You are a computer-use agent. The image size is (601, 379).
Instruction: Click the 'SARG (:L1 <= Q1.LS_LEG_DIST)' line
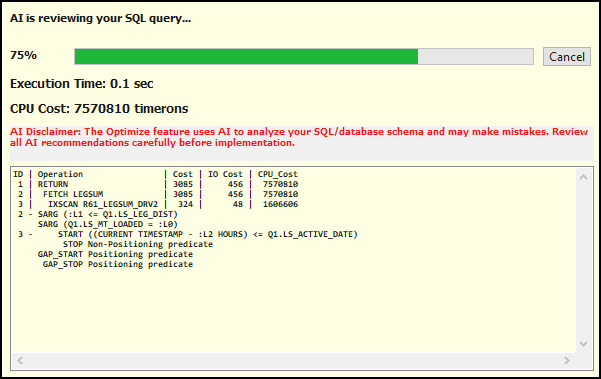point(108,214)
